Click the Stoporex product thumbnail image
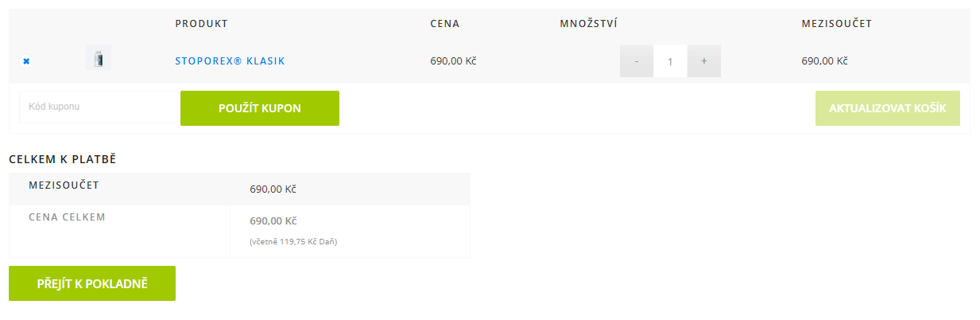The width and height of the screenshot is (980, 320). (x=99, y=59)
